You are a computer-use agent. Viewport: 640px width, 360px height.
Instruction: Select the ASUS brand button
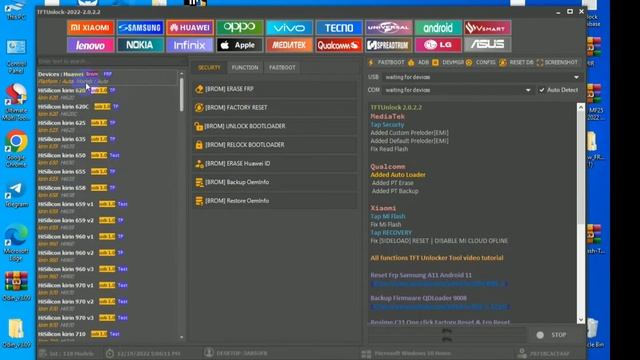488,45
